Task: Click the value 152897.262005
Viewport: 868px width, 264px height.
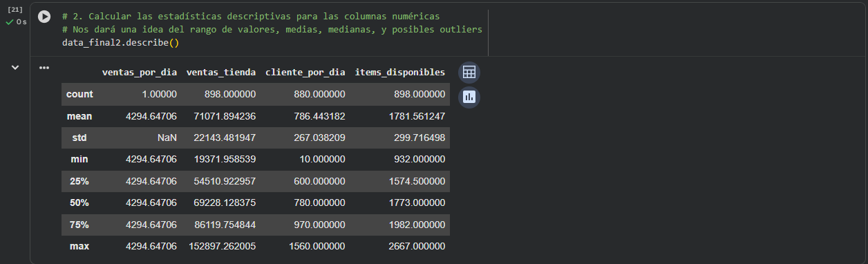Action: [x=223, y=246]
